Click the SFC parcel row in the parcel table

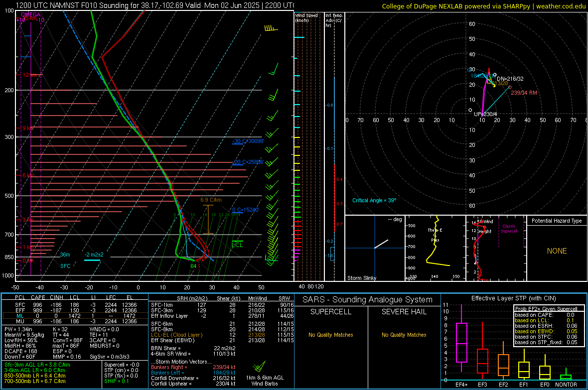tap(75, 305)
